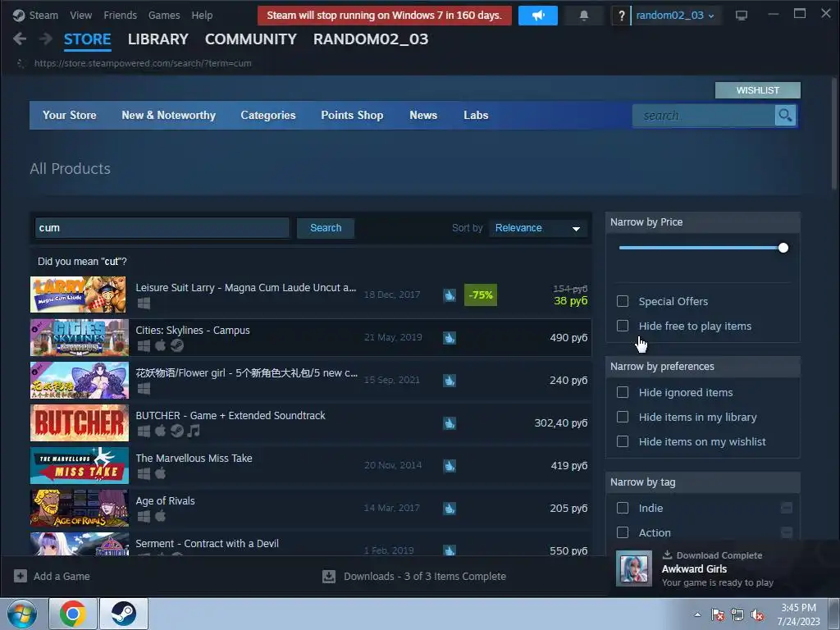
Task: Open Points Shop link
Action: click(x=352, y=115)
